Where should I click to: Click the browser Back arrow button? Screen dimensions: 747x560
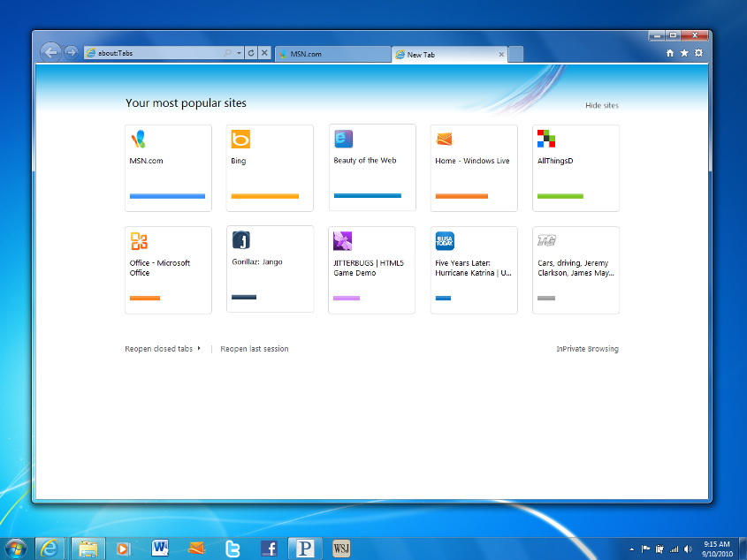(51, 52)
